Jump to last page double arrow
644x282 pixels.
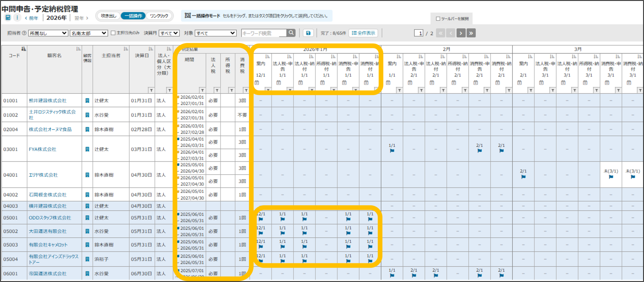pos(471,33)
